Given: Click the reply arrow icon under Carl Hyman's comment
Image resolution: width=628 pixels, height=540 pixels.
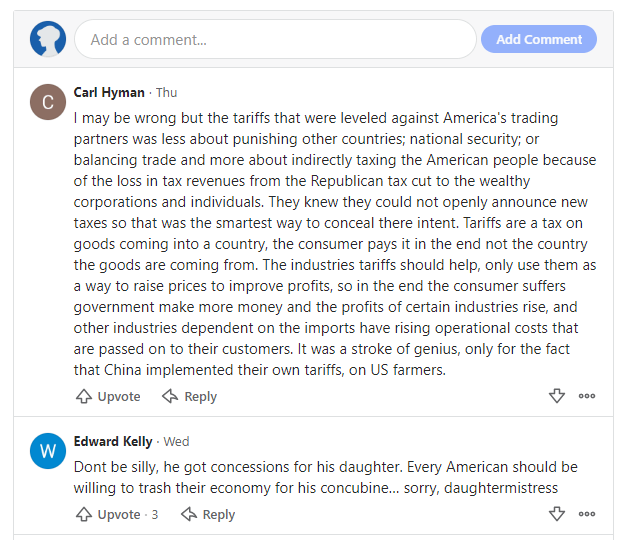Looking at the screenshot, I should pyautogui.click(x=170, y=396).
